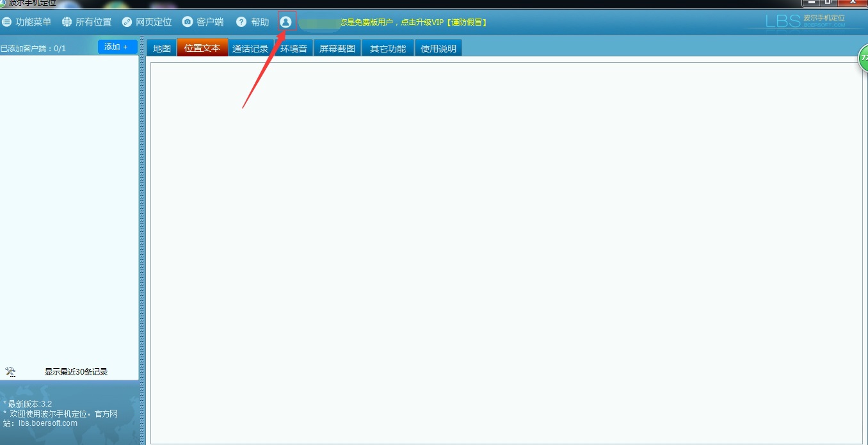Click the green circular badge at right edge

pyautogui.click(x=863, y=58)
